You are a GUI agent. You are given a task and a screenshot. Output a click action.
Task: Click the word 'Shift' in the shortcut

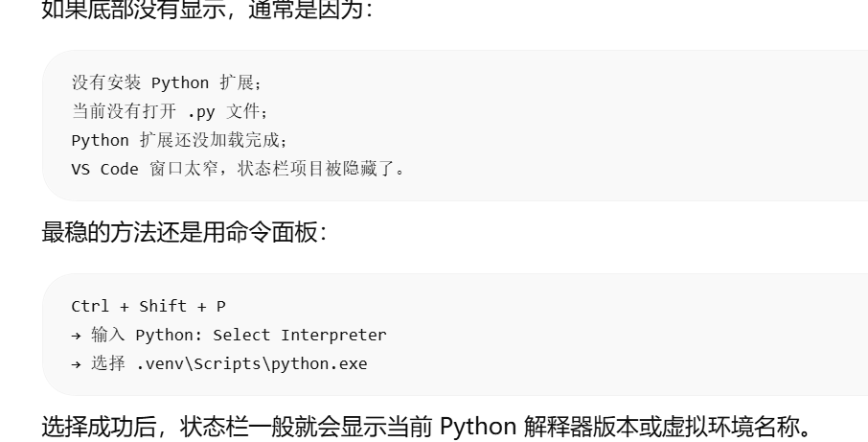coord(163,306)
